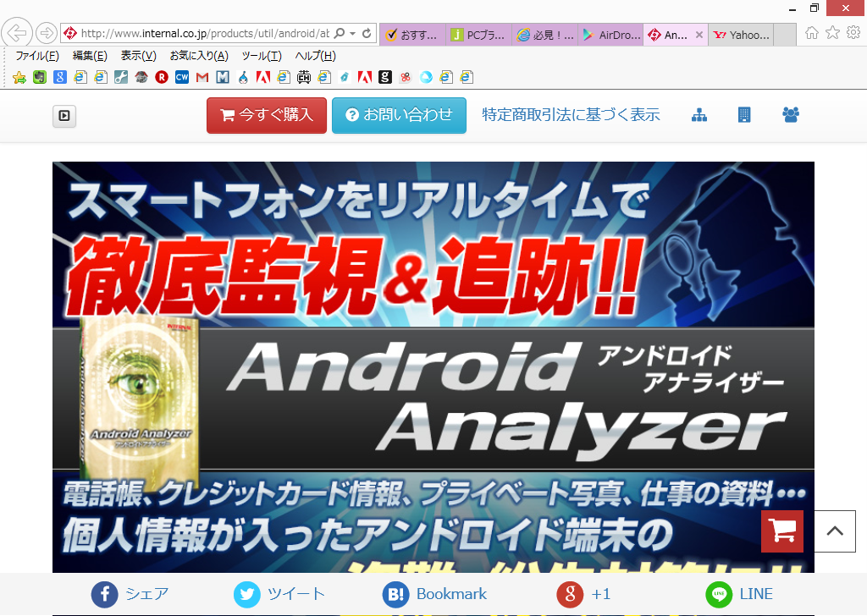The image size is (867, 616).
Task: Share the page via the Facebook icon
Action: tap(104, 594)
